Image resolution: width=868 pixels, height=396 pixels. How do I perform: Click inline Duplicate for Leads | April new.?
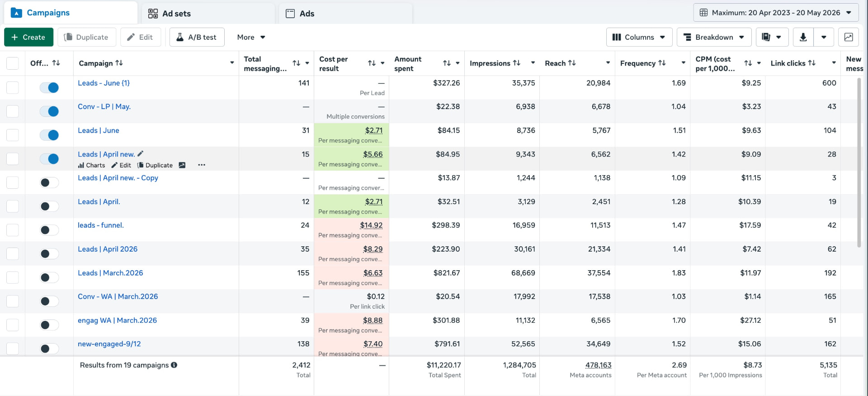155,165
